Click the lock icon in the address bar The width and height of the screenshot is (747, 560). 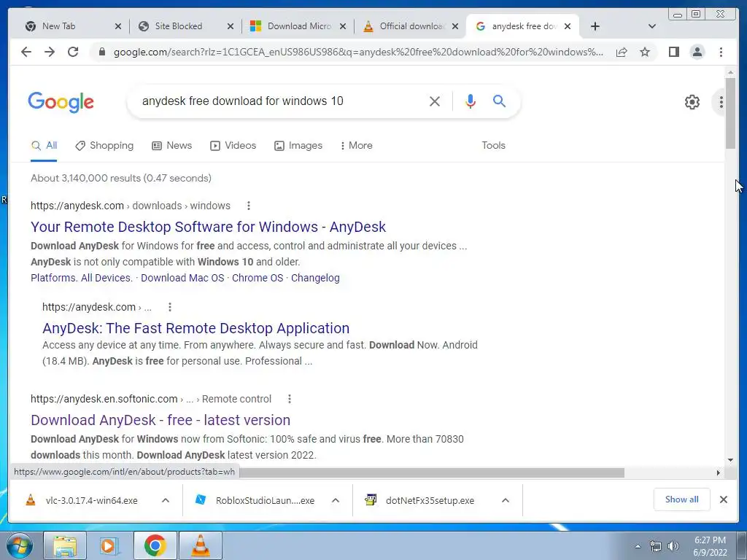click(x=101, y=52)
